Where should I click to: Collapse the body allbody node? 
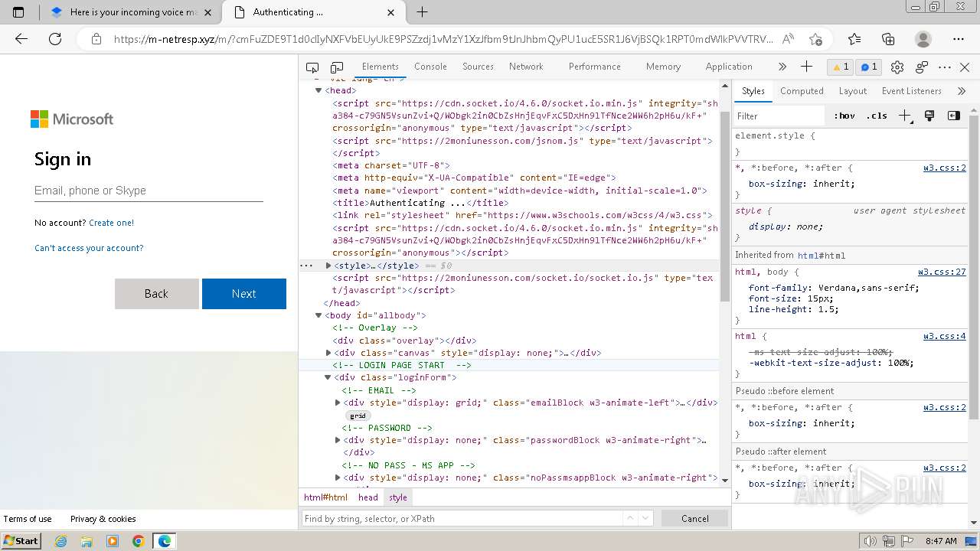click(318, 315)
